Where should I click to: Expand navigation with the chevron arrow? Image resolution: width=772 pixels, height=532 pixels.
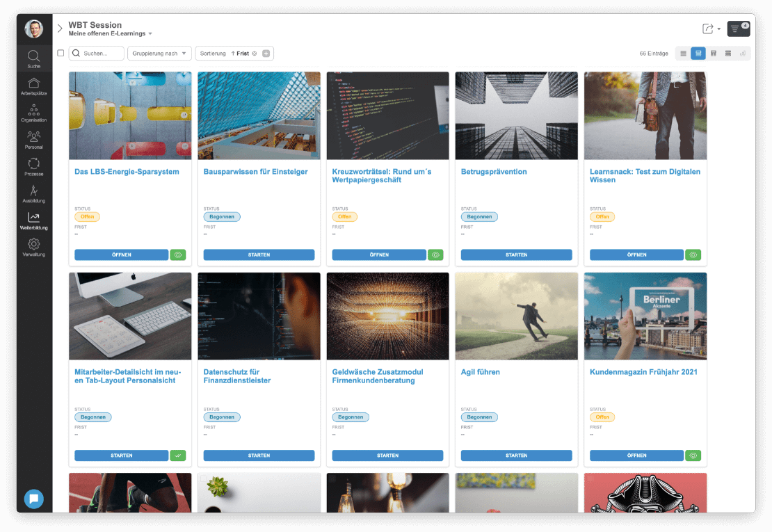pyautogui.click(x=60, y=29)
